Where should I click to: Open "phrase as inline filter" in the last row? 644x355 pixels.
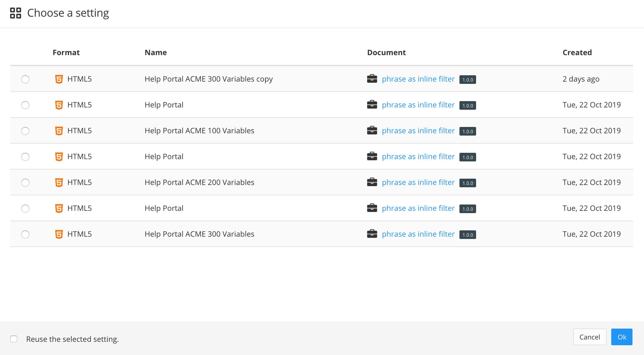click(418, 234)
